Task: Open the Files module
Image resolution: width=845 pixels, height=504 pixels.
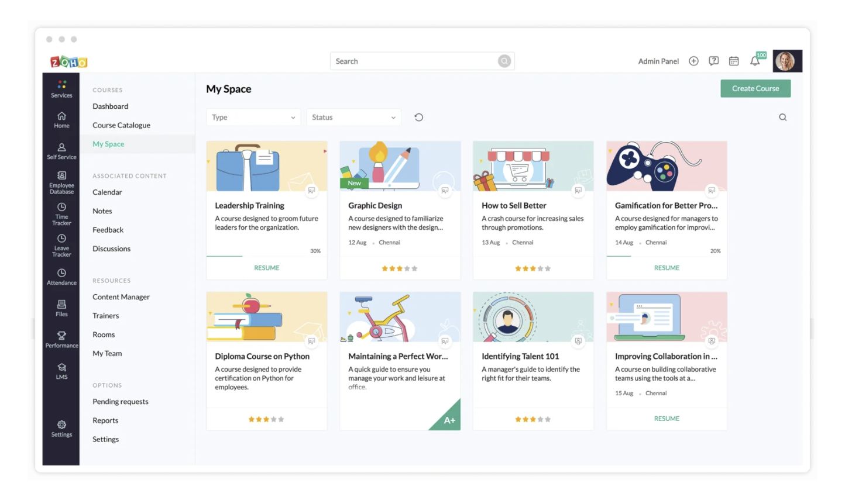Action: pos(61,308)
